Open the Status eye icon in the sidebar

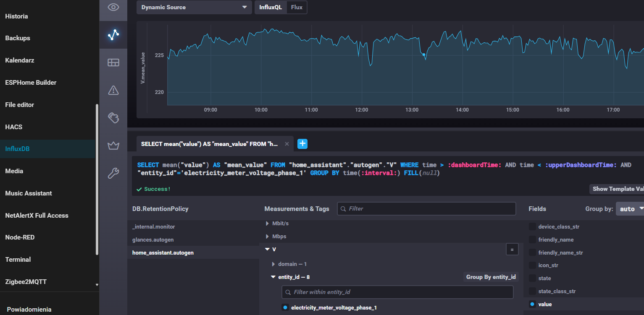click(113, 7)
